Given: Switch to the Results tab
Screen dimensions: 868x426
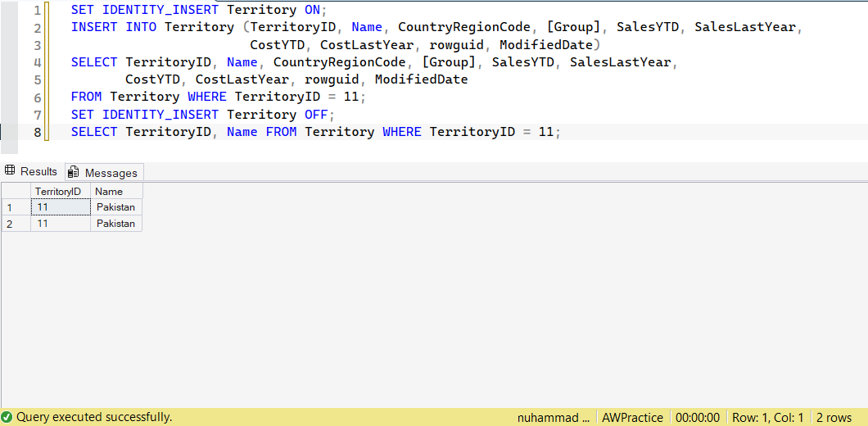Looking at the screenshot, I should click(32, 172).
